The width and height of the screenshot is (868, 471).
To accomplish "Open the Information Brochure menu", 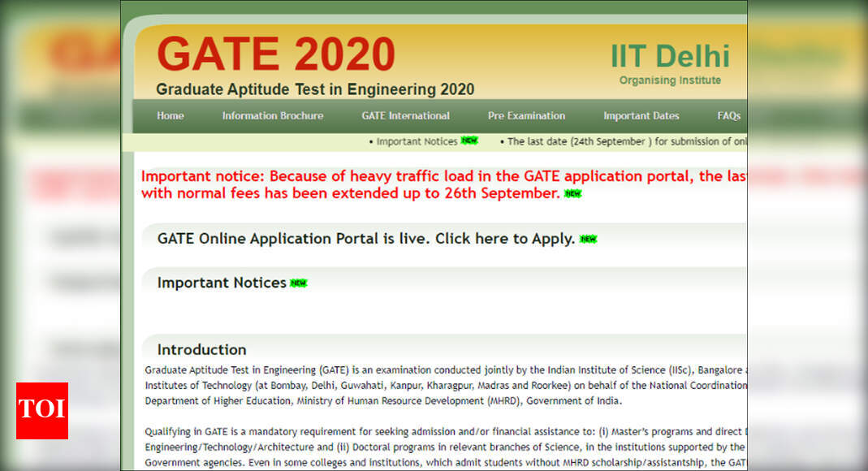I will (272, 115).
